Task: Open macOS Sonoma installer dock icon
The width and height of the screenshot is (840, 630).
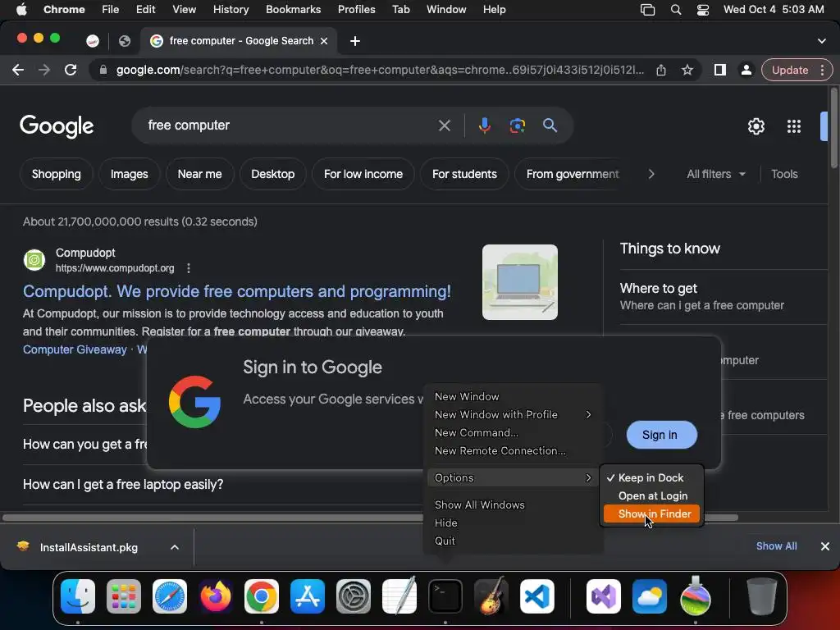Action: click(696, 596)
